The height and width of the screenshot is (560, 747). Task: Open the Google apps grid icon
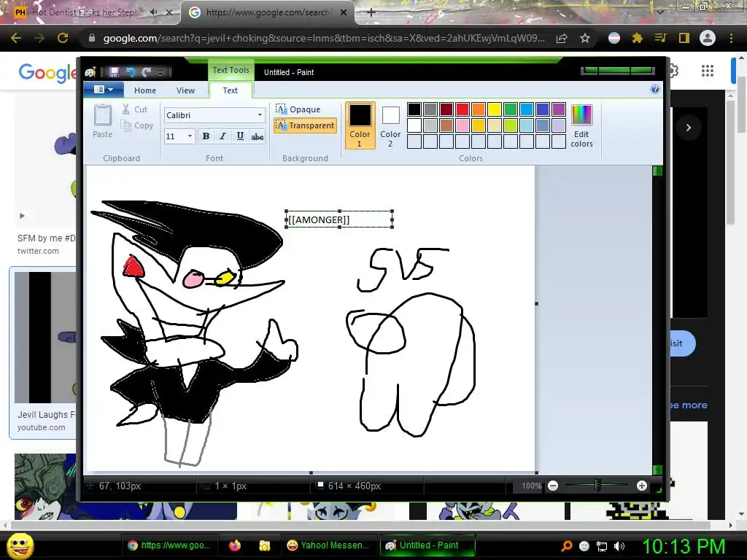[708, 71]
